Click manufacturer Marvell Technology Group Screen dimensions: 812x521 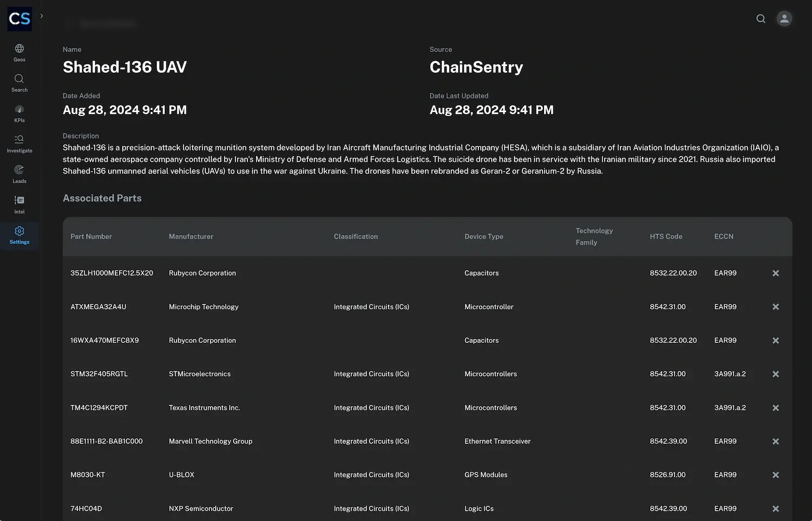tap(211, 441)
